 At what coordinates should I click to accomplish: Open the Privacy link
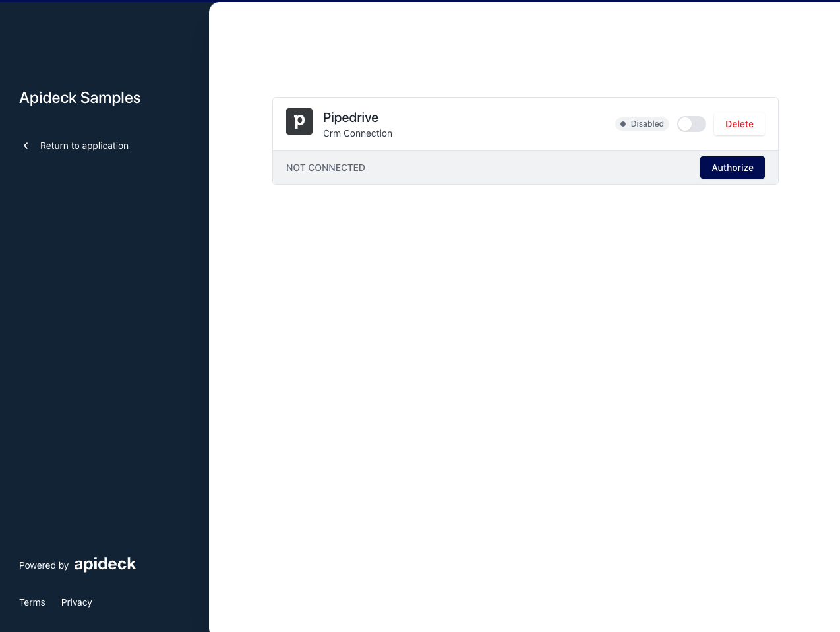tap(76, 602)
